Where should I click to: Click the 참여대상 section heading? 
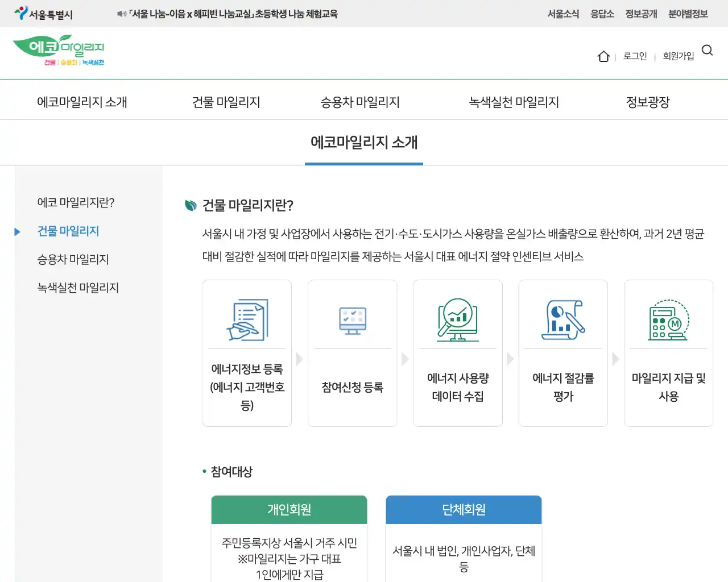point(231,472)
